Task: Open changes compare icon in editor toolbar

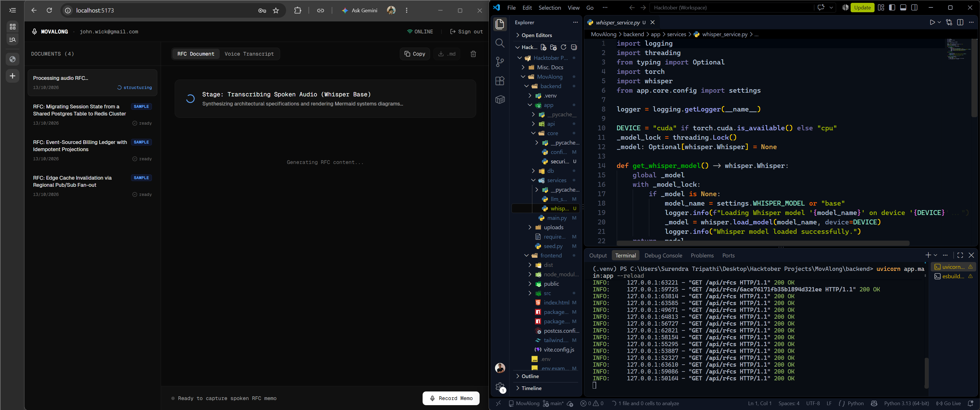Action: pos(949,23)
